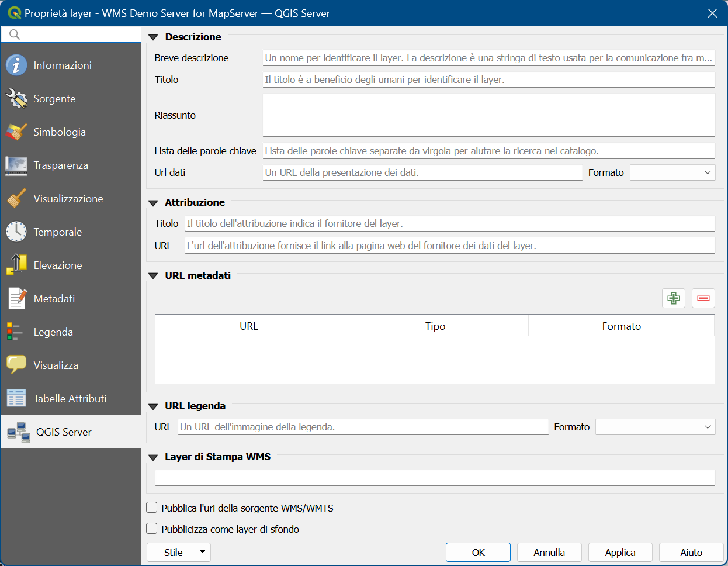728x566 pixels.
Task: Switch to the Metadati tab
Action: [x=71, y=298]
